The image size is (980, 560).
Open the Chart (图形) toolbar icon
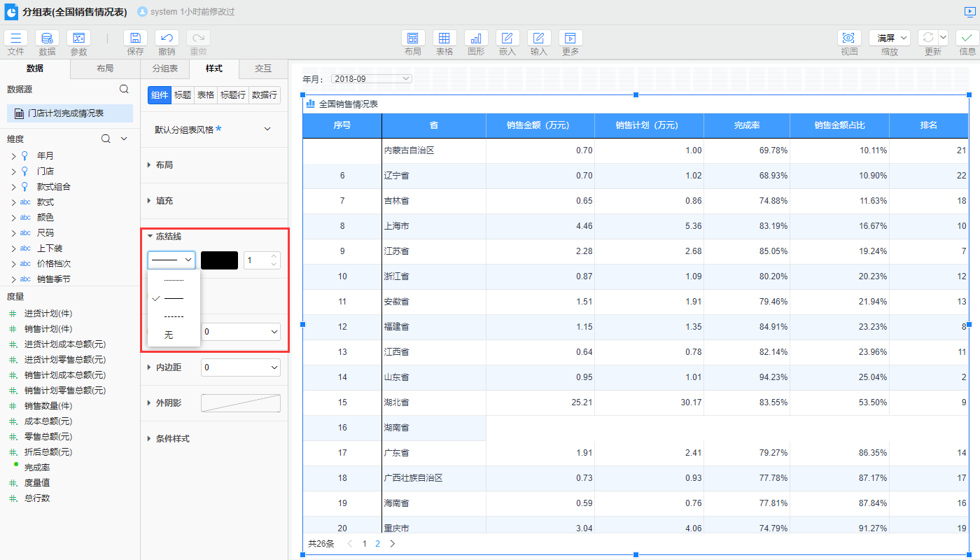click(x=476, y=38)
